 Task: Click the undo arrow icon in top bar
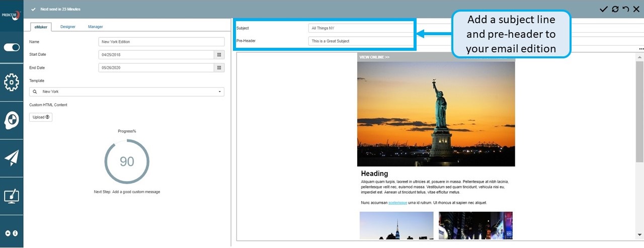626,9
